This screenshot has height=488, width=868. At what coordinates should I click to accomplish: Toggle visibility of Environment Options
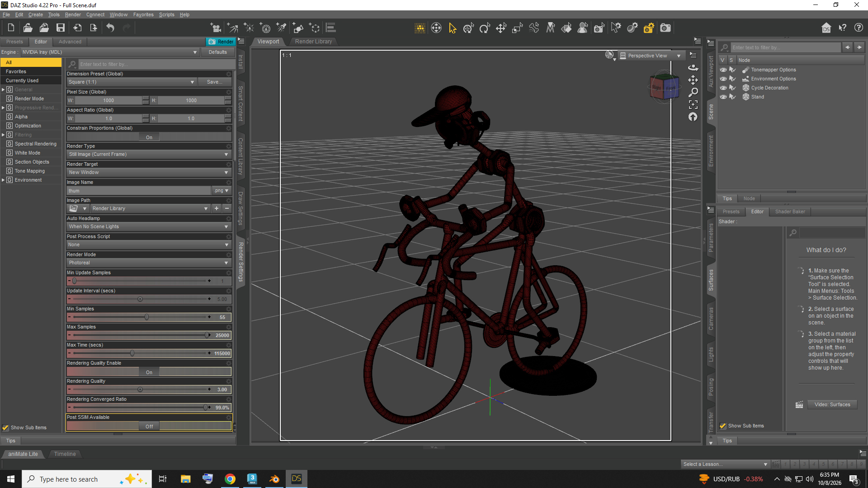(723, 79)
